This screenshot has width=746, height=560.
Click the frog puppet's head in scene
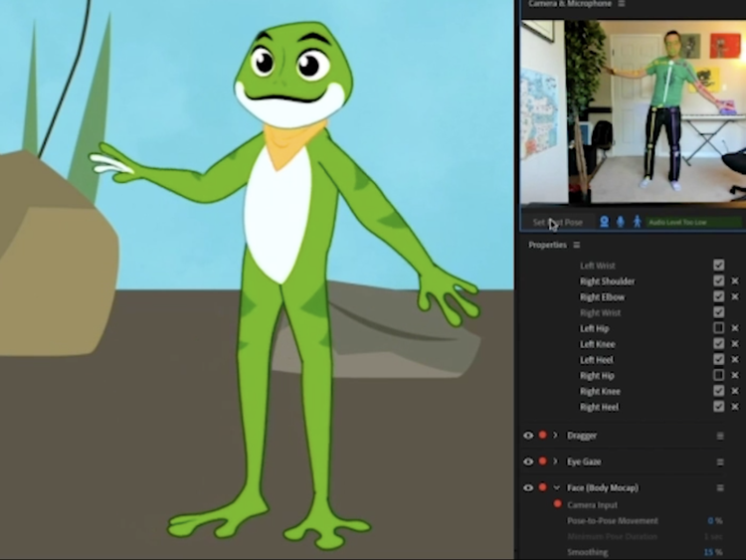(x=293, y=74)
